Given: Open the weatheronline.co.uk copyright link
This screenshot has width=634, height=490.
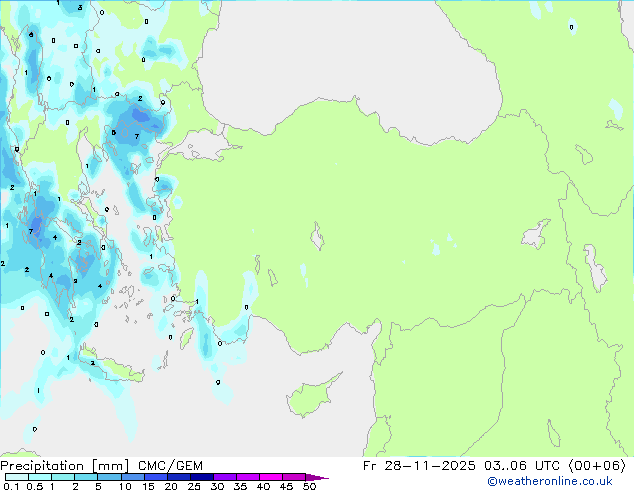Looking at the screenshot, I should [550, 481].
